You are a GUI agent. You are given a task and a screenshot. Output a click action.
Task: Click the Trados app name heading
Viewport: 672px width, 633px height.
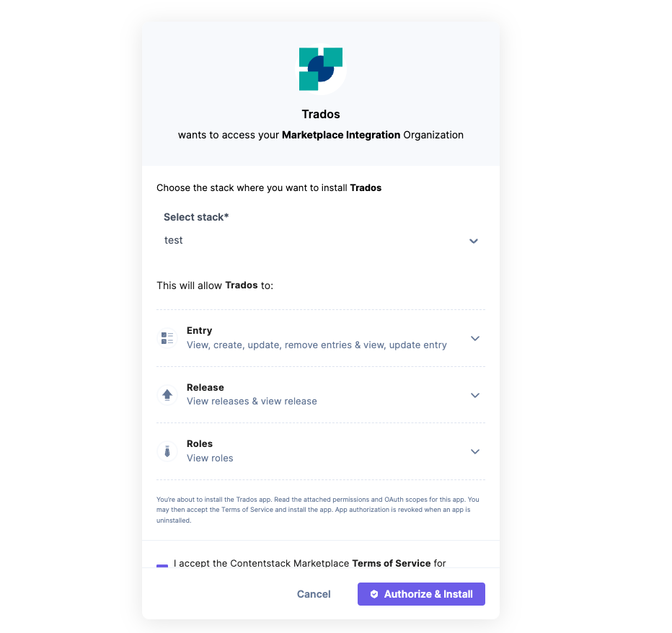coord(321,114)
